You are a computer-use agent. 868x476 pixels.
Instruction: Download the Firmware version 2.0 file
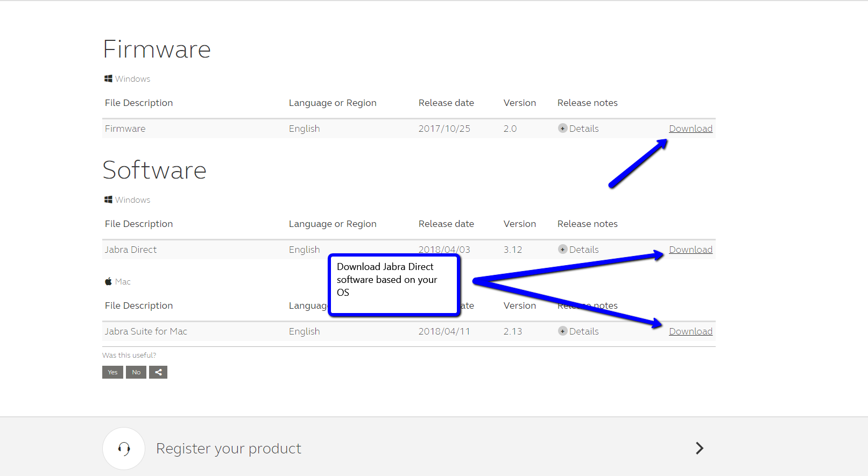(x=690, y=129)
